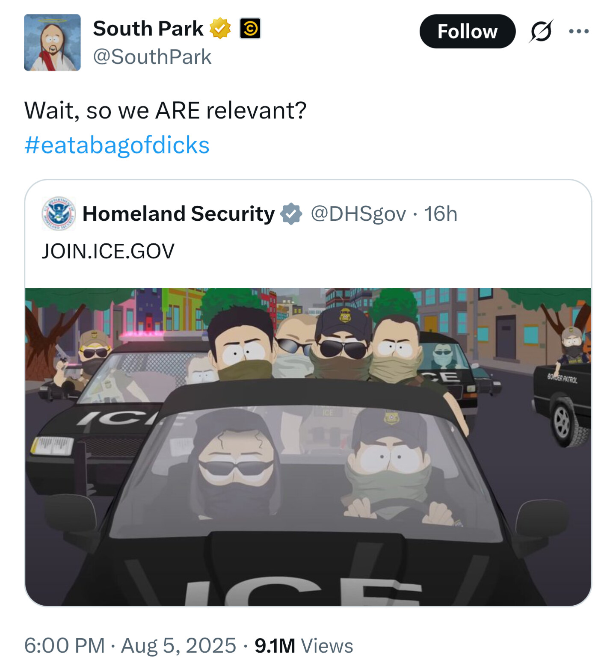Click the Homeland Security account name
This screenshot has height=672, width=616.
(178, 213)
